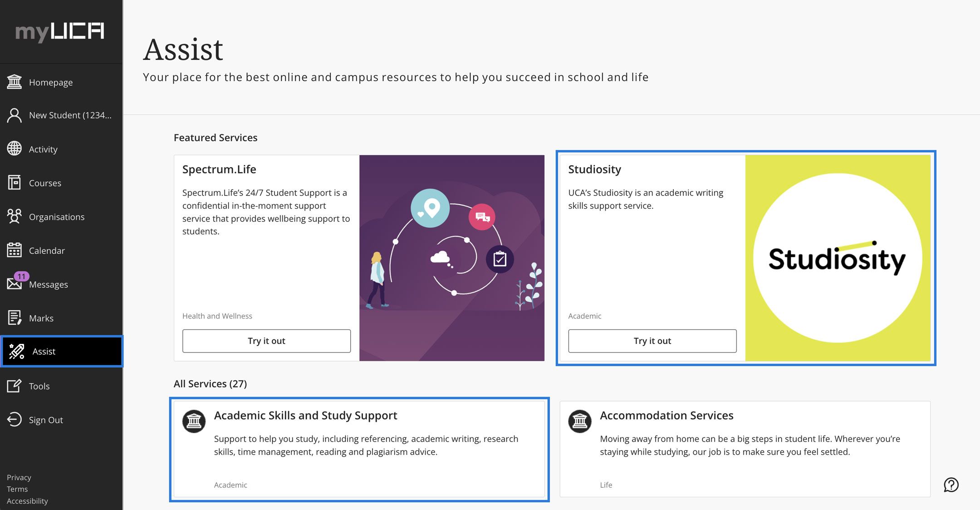Open the Marks gradebook icon

14,318
